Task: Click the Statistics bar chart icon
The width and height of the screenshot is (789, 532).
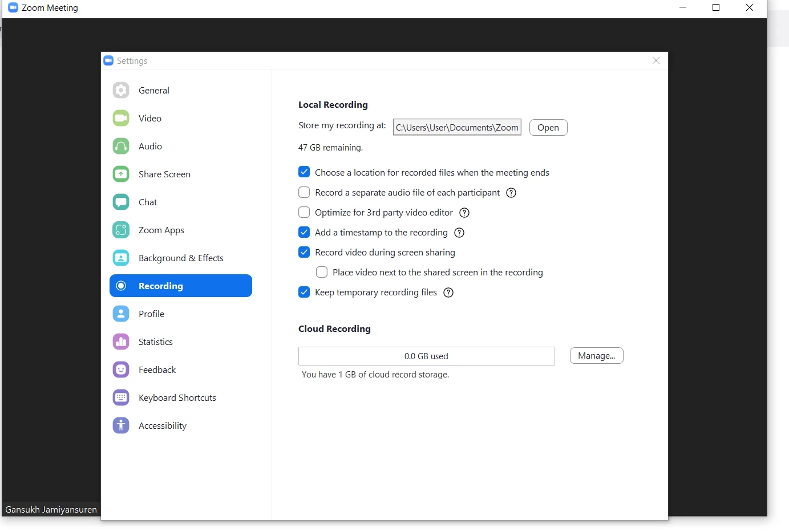Action: (121, 342)
